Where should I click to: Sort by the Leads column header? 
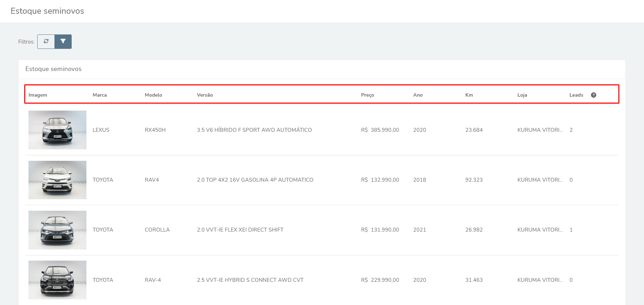pos(576,95)
